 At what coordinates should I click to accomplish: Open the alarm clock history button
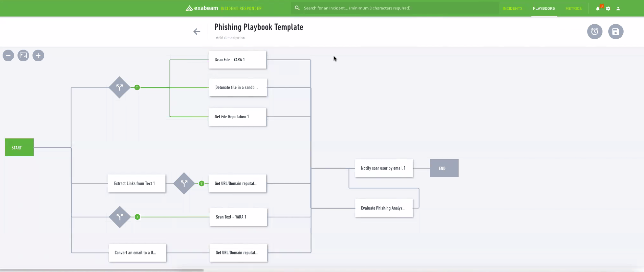pos(595,31)
